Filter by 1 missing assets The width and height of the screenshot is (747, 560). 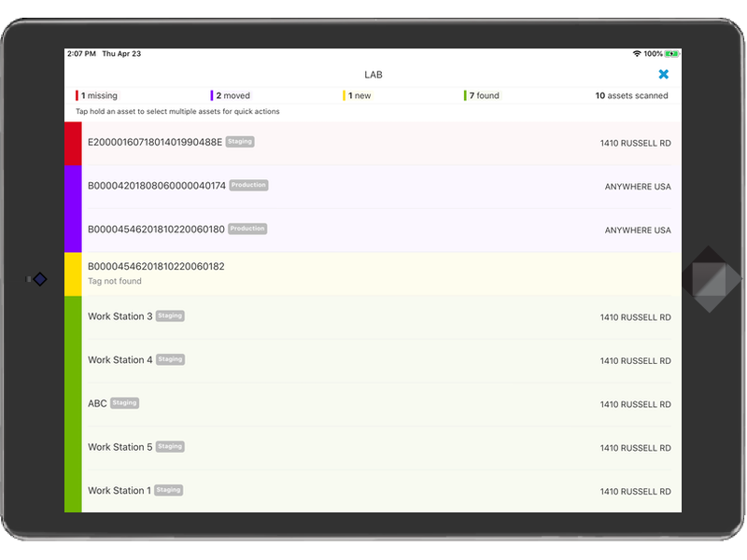click(97, 96)
